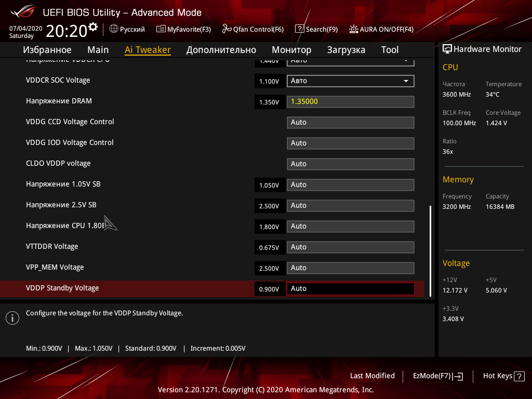The image size is (532, 399).
Task: Change language via Русский label
Action: (132, 29)
